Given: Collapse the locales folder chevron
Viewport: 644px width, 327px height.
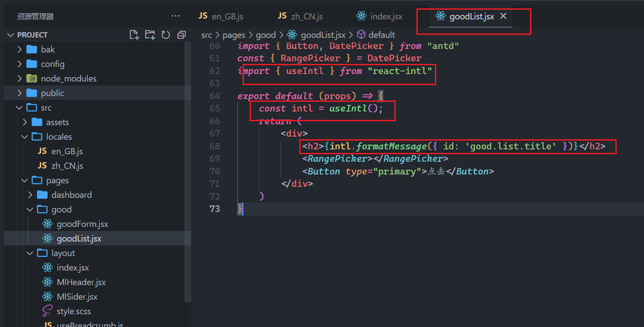Looking at the screenshot, I should pos(25,137).
